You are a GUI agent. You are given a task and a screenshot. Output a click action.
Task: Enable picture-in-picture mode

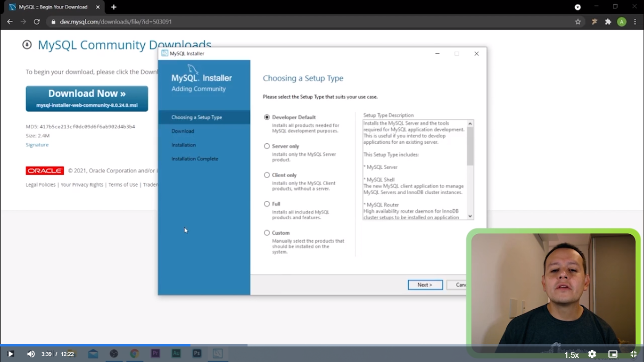click(x=613, y=354)
